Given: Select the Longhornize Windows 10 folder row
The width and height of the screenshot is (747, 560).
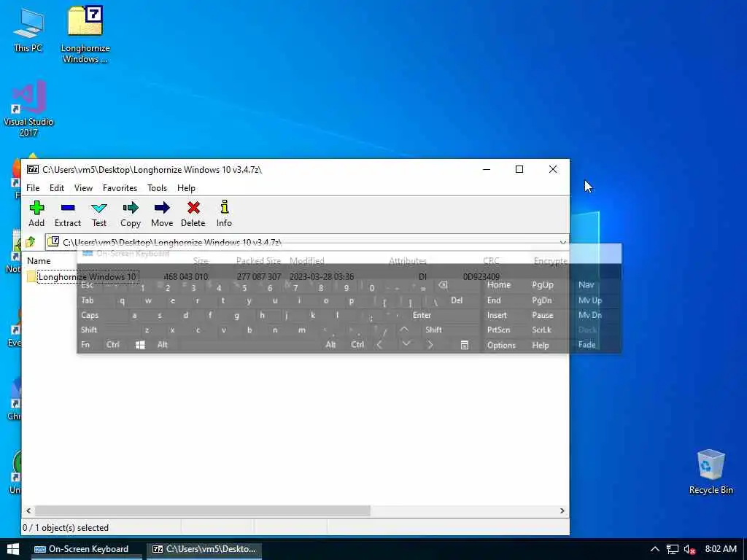Looking at the screenshot, I should coord(295,276).
